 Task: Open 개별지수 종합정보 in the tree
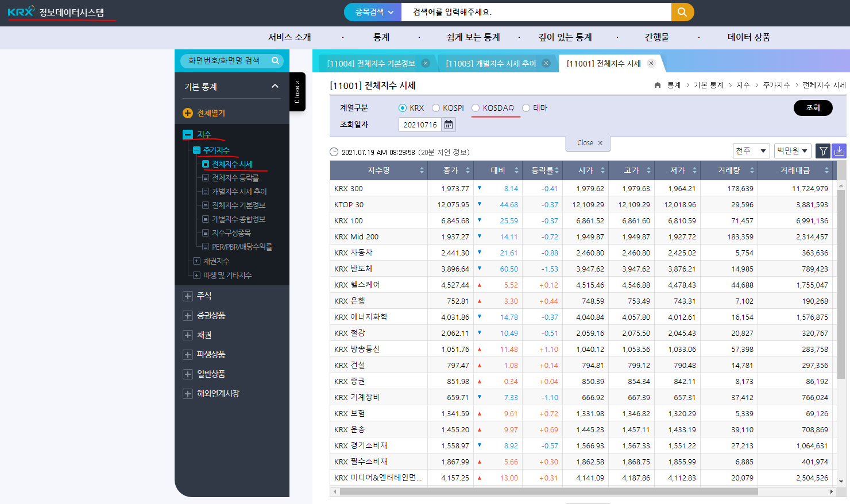(x=238, y=219)
